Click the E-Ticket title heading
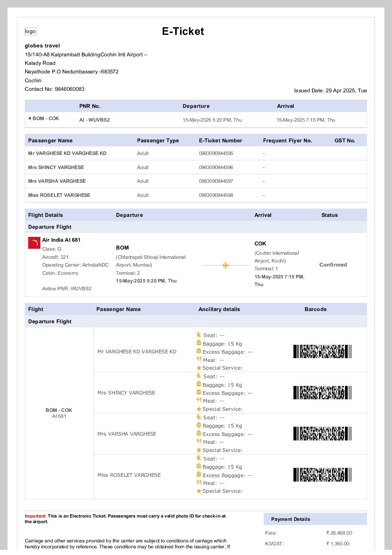 click(183, 31)
